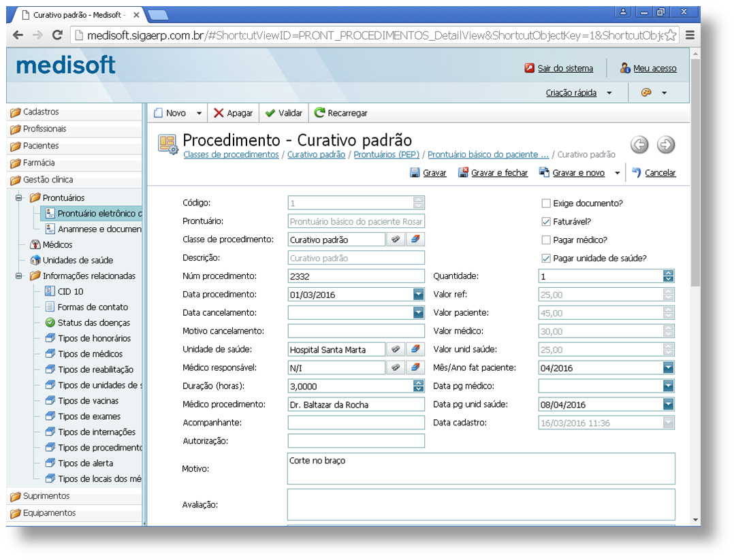Collapse the Informações relacionadas tree node
Viewport: 734px width, 560px height.
19,276
